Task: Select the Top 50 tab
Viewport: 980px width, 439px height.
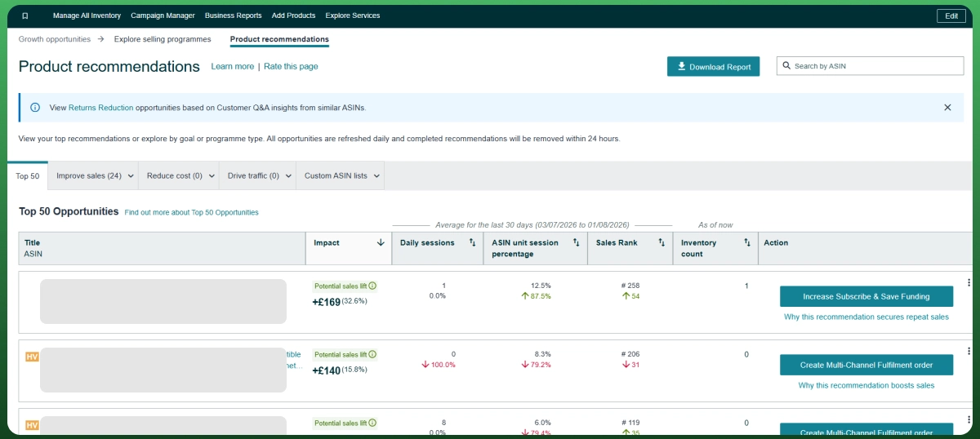Action: point(28,175)
